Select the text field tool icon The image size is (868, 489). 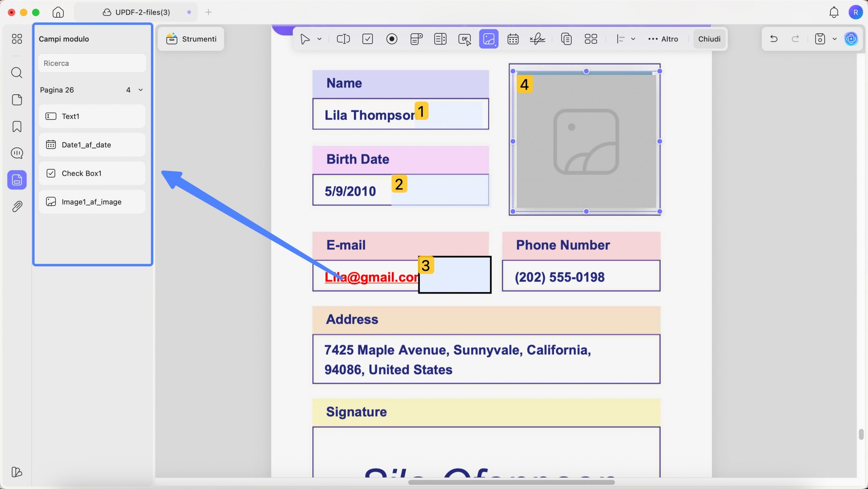[343, 39]
